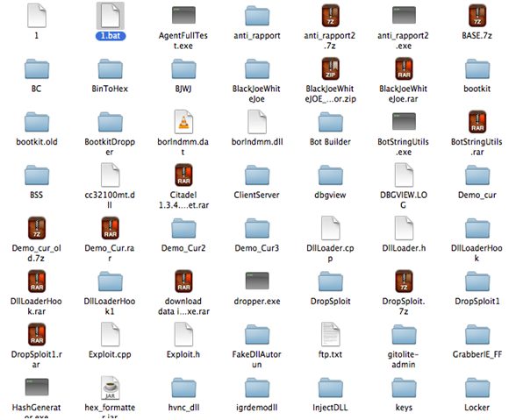This screenshot has height=420, width=509.
Task: Click the dropper.exe filename label
Action: click(257, 302)
